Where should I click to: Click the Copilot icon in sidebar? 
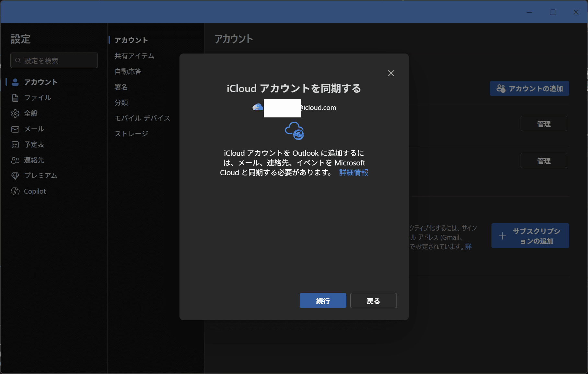click(15, 191)
